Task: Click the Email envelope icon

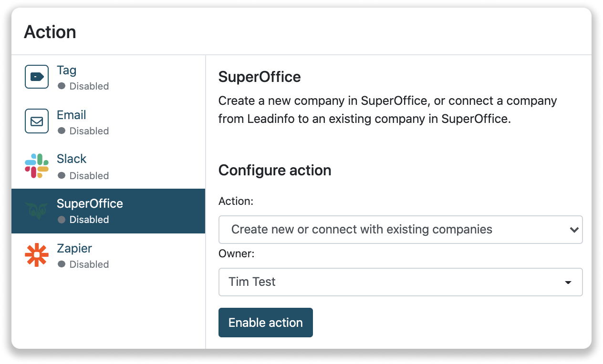Action: 36,121
